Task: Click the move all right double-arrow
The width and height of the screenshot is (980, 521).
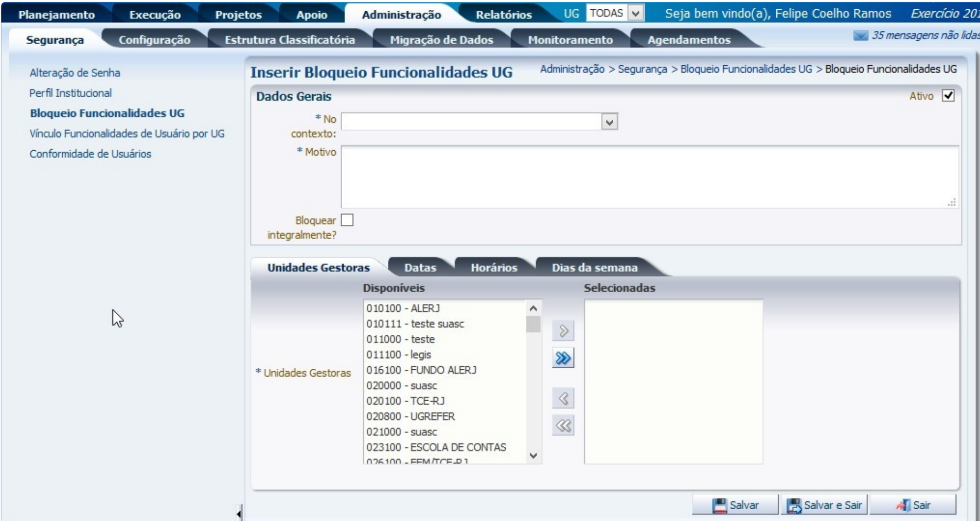Action: click(563, 358)
